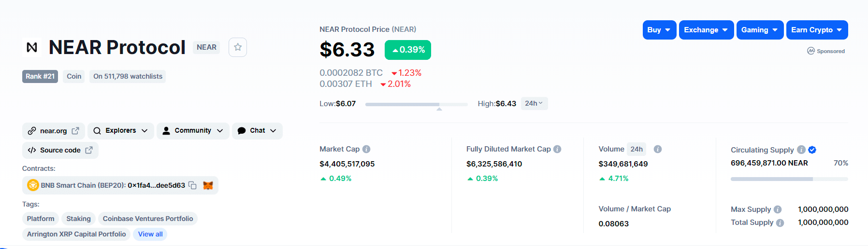Open Max Supply info icon
This screenshot has width=868, height=249.
click(778, 209)
